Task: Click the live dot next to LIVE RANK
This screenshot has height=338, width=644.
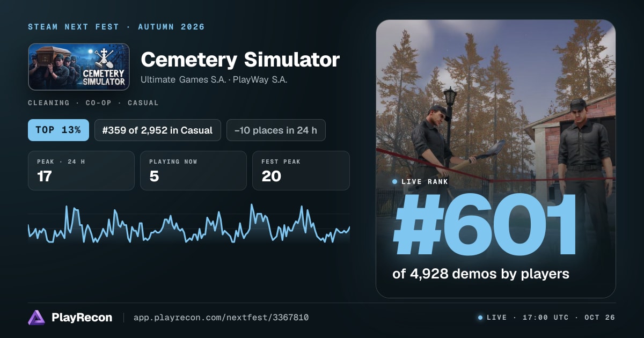Action: (395, 182)
